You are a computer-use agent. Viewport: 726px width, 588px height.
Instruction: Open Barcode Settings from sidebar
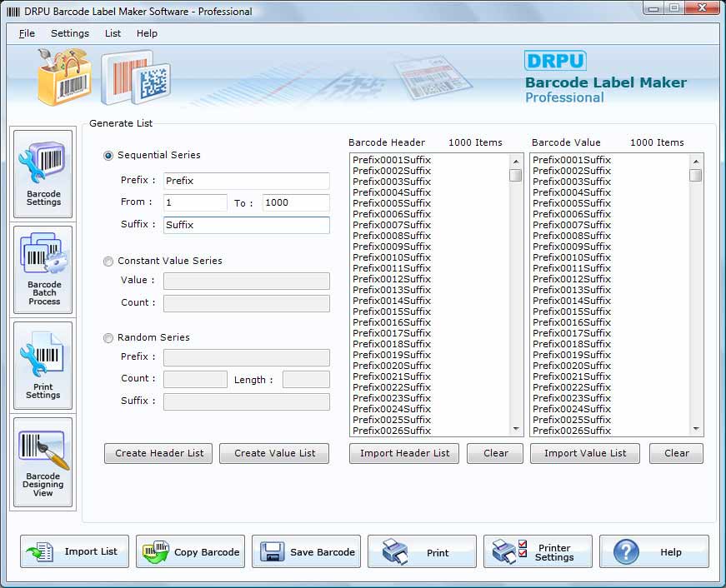point(43,174)
